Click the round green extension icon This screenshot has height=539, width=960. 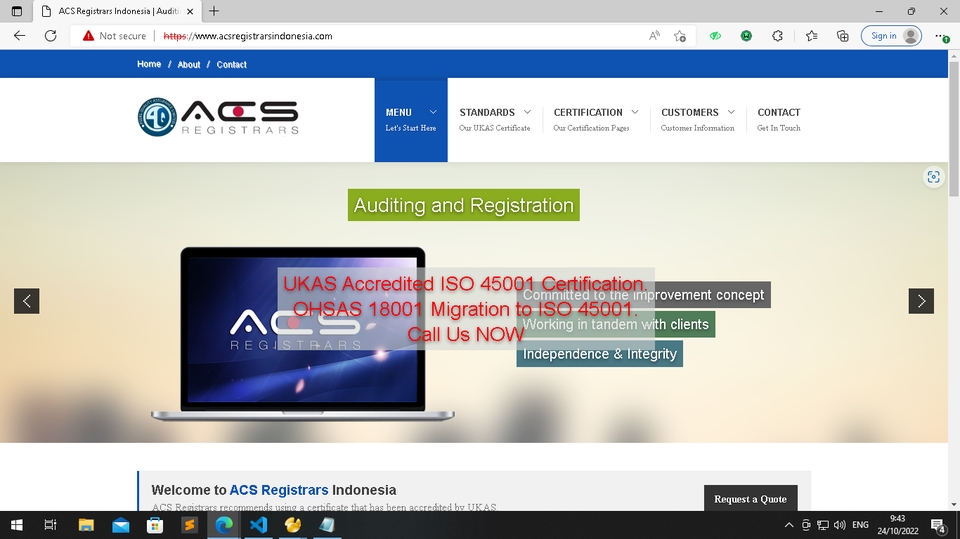coord(746,36)
